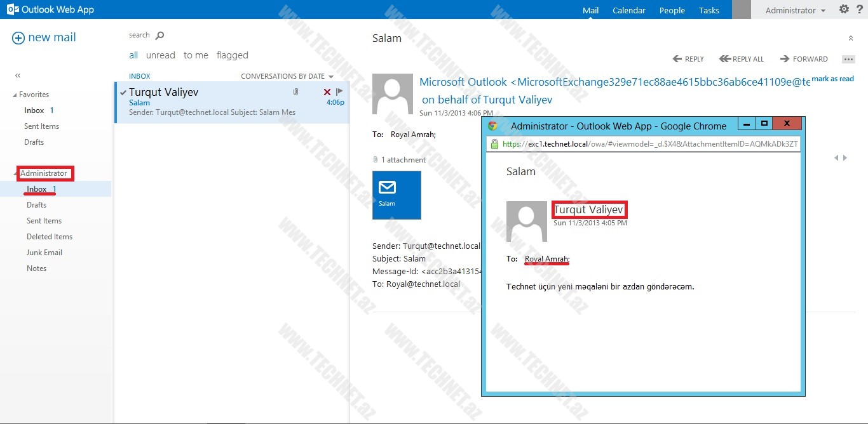Collapse the folder pane with double chevron
The height and width of the screenshot is (424, 868).
pos(18,76)
